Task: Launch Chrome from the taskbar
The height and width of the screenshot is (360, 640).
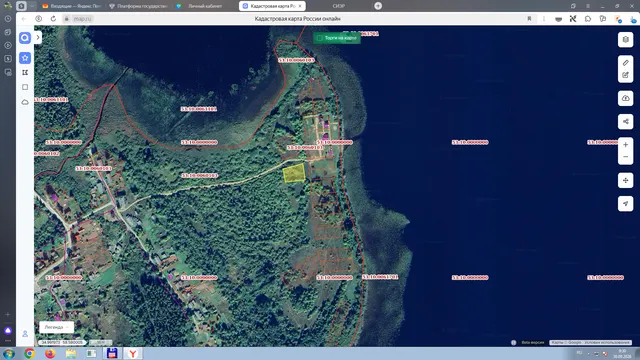Action: (x=29, y=353)
